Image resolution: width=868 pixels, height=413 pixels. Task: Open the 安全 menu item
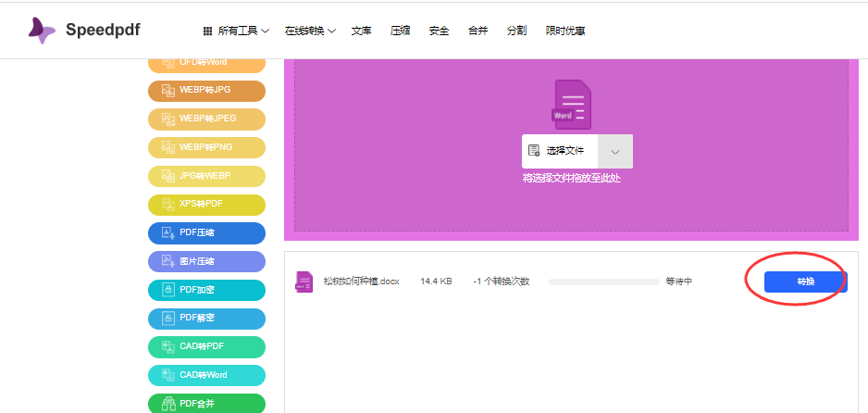click(439, 31)
